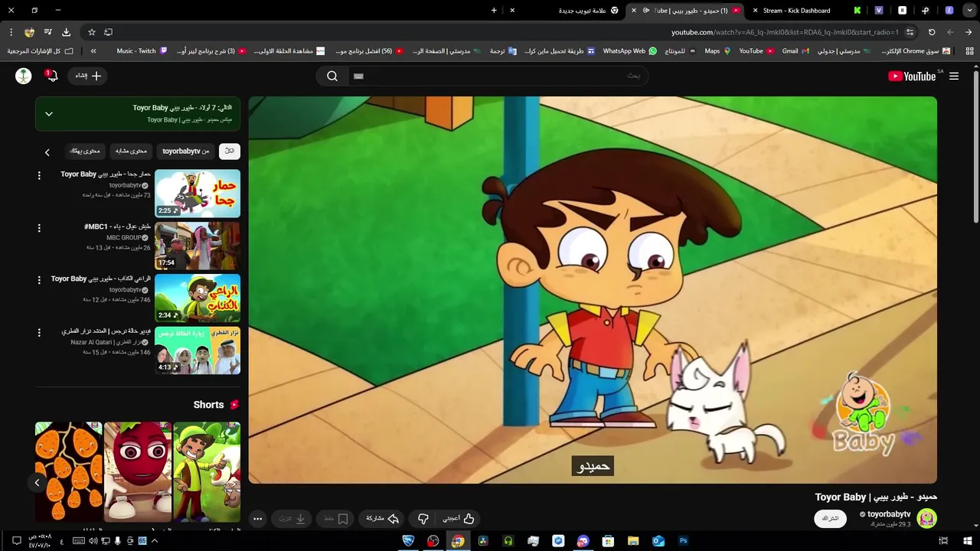Select the 'محتوى مشابه' filter chip

point(131,152)
